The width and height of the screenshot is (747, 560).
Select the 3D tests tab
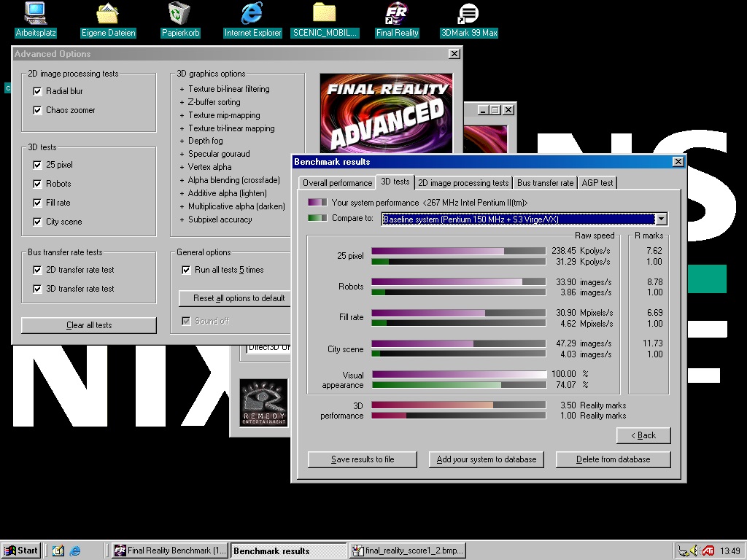pyautogui.click(x=395, y=182)
